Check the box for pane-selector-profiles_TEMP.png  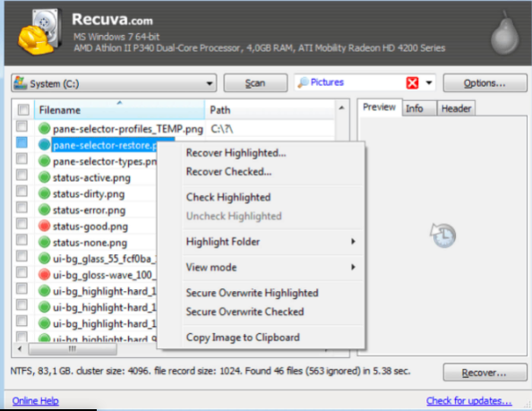(22, 126)
